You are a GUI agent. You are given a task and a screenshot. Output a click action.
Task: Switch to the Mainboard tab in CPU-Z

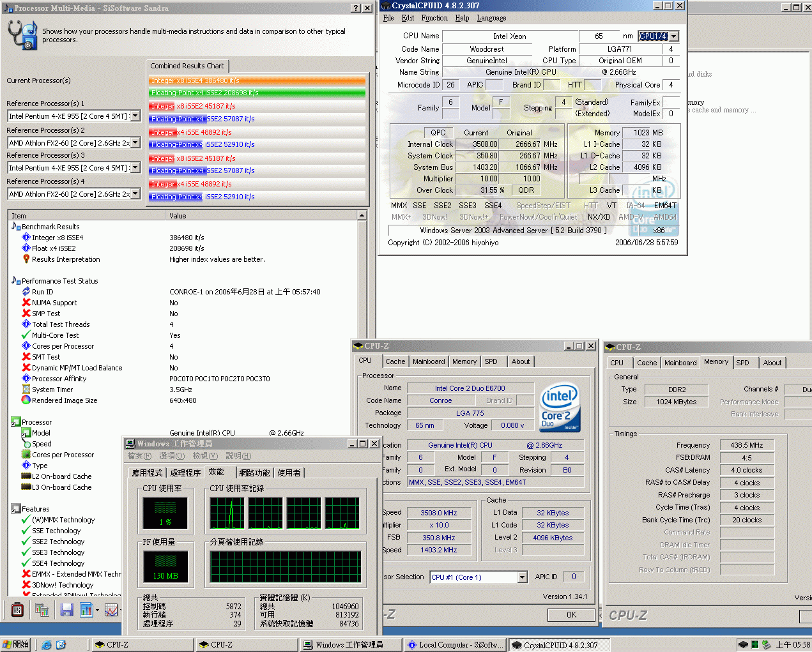coord(428,361)
